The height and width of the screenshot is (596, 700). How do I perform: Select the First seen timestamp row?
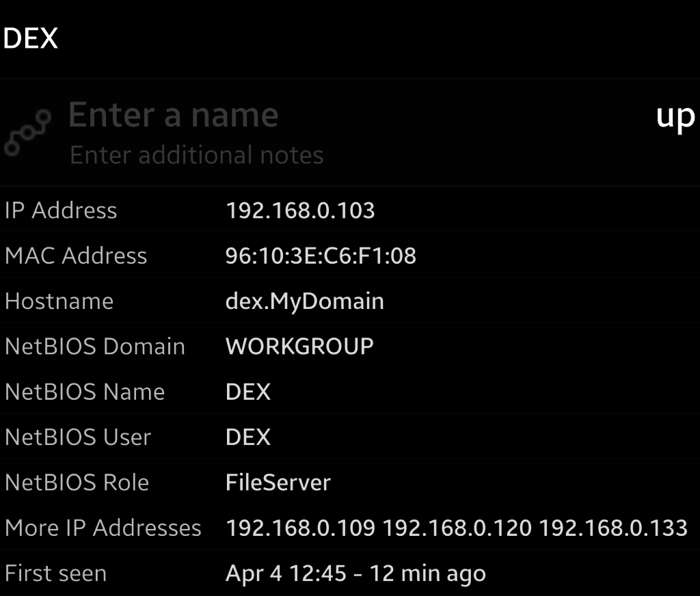(350, 573)
